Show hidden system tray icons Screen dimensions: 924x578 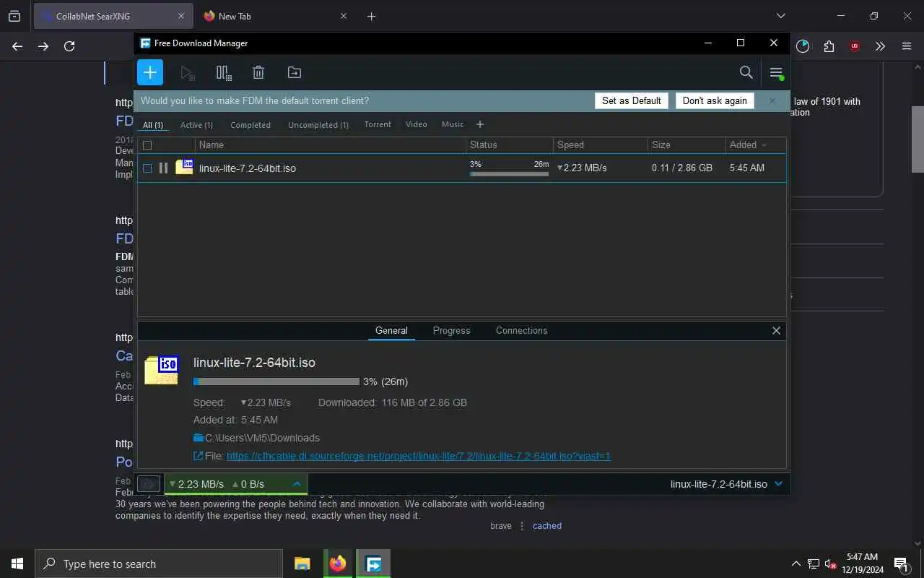pyautogui.click(x=796, y=564)
